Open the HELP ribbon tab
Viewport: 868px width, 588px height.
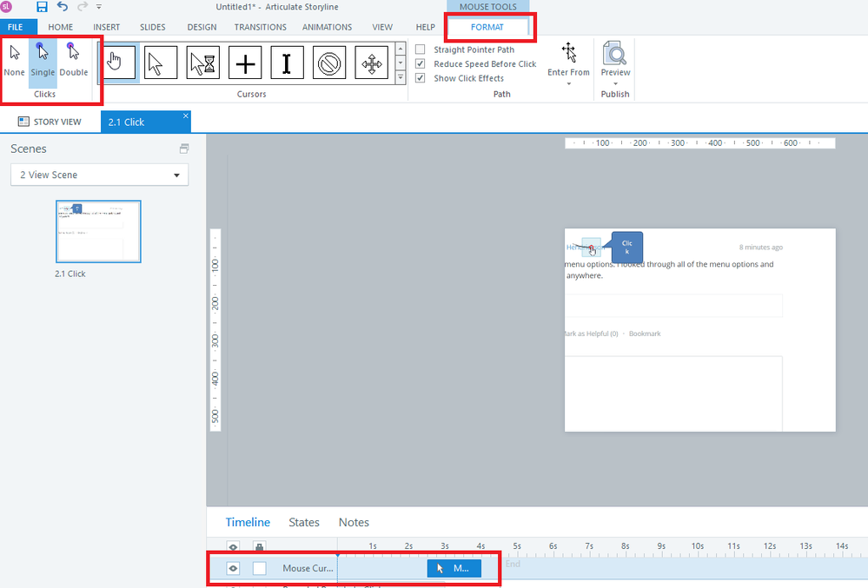pos(425,27)
